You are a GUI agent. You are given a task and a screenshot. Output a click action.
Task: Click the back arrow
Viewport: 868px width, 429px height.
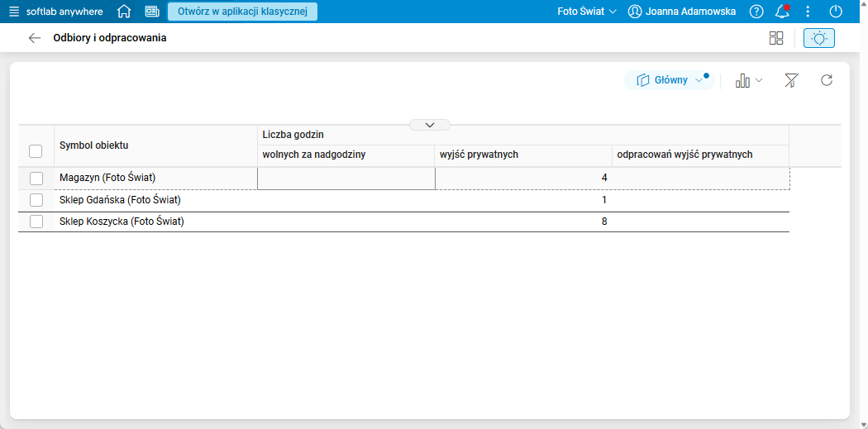click(34, 38)
